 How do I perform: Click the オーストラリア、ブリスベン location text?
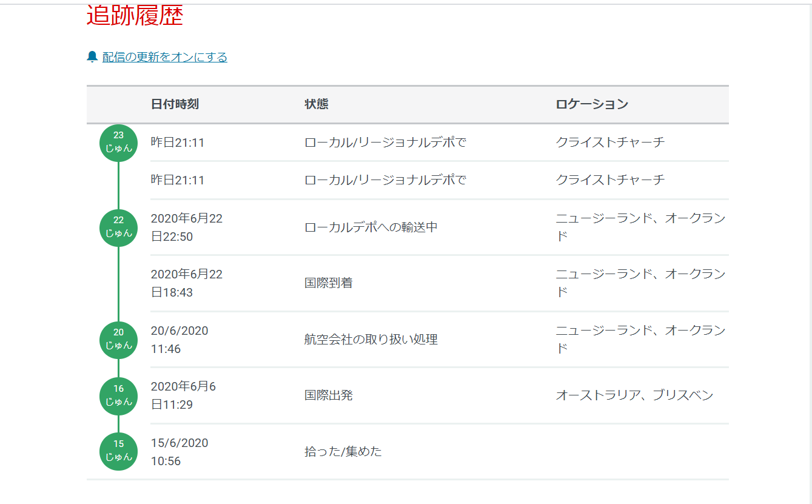pos(634,395)
